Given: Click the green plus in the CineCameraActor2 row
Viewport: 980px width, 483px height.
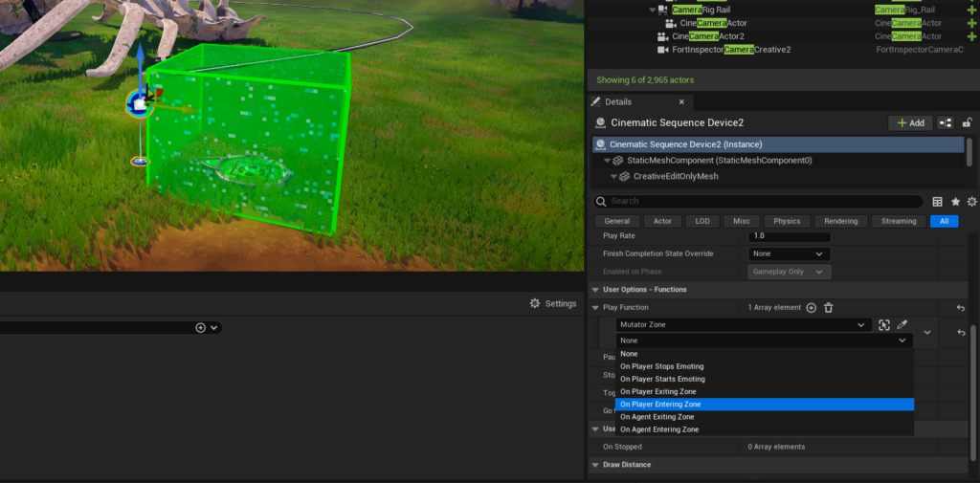Looking at the screenshot, I should pos(971,36).
